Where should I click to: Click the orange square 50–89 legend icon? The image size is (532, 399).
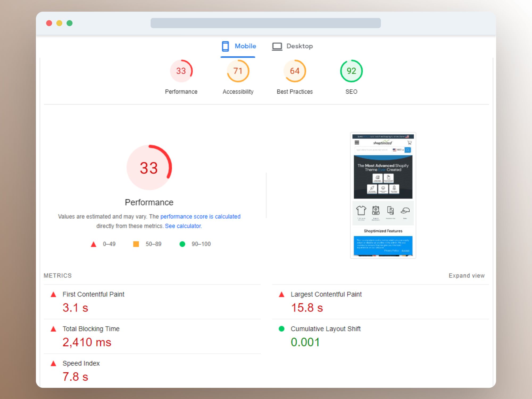coord(136,244)
